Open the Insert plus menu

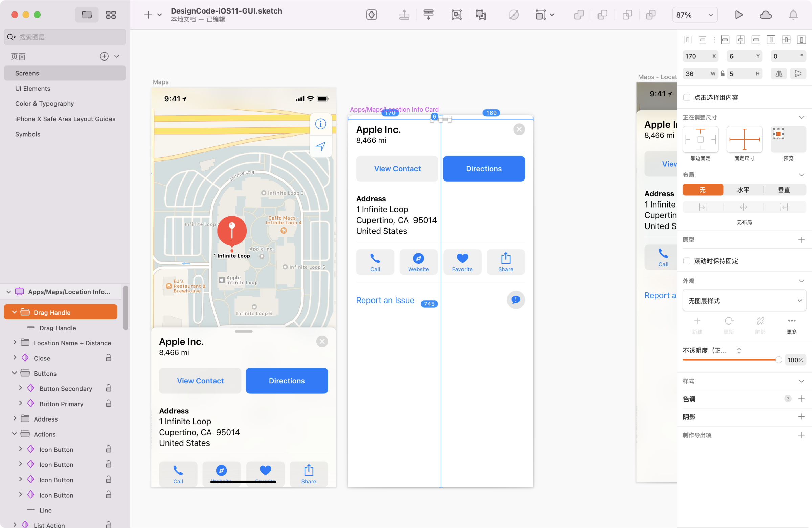coord(148,15)
